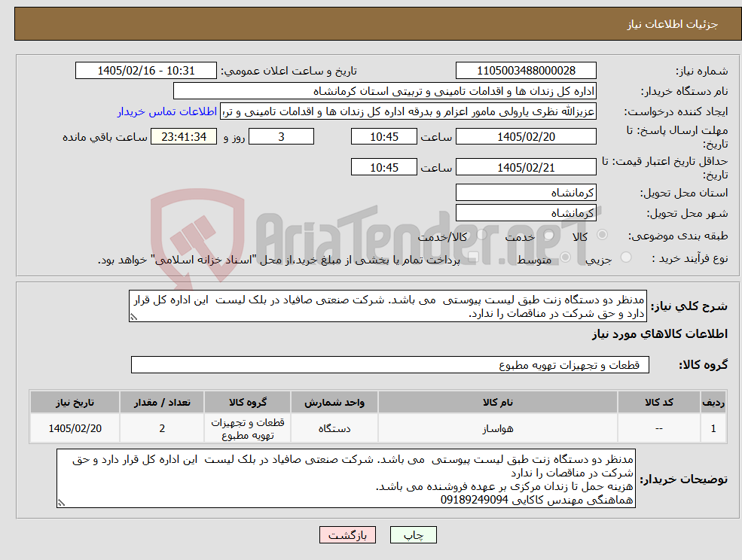The width and height of the screenshot is (742, 560).
Task: Click the تاریخ نیاز column header
Action: click(x=75, y=402)
